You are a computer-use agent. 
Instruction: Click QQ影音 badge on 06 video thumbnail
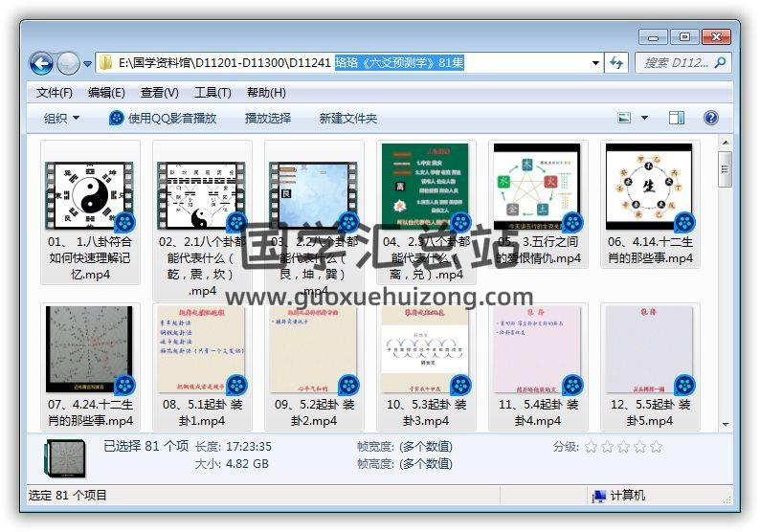(684, 222)
